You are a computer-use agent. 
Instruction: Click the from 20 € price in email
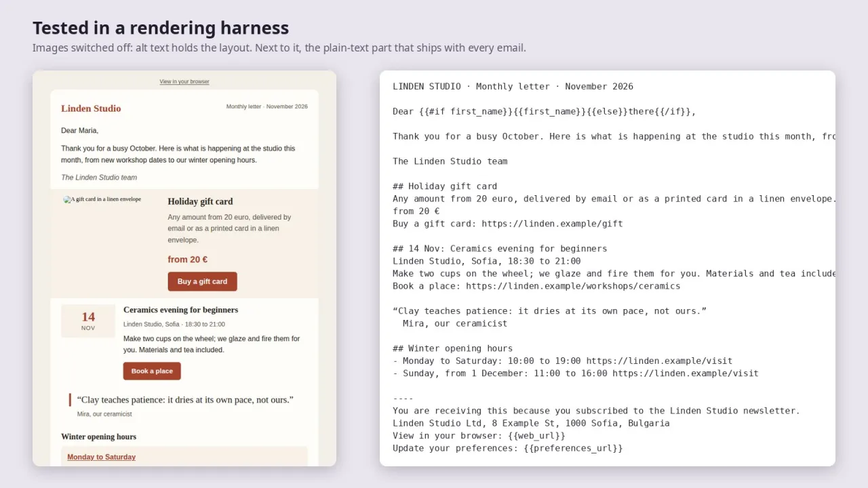187,260
